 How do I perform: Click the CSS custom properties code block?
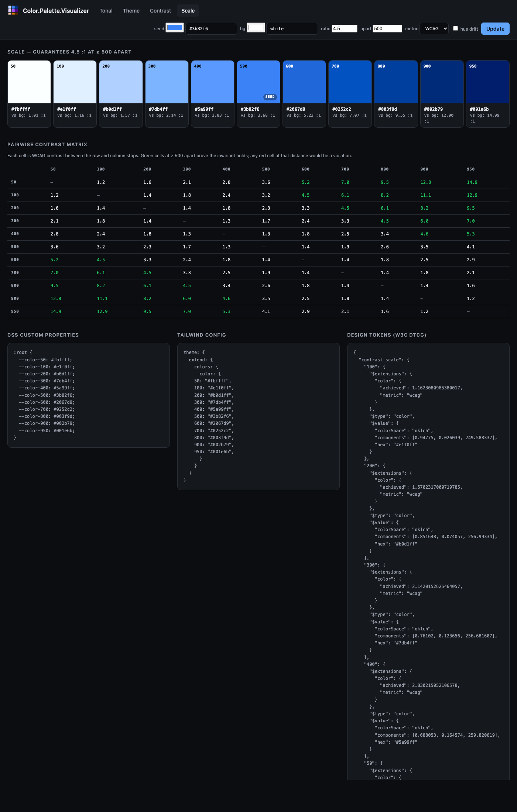pyautogui.click(x=89, y=395)
